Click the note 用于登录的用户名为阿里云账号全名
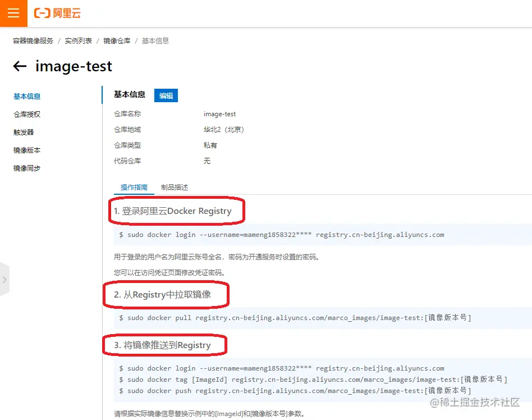 pyautogui.click(x=217, y=257)
